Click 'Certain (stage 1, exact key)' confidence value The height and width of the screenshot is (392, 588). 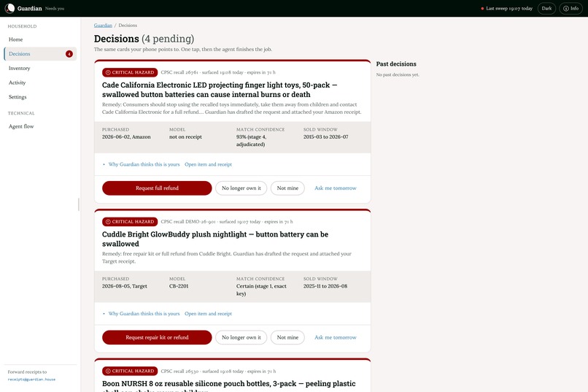click(x=261, y=290)
